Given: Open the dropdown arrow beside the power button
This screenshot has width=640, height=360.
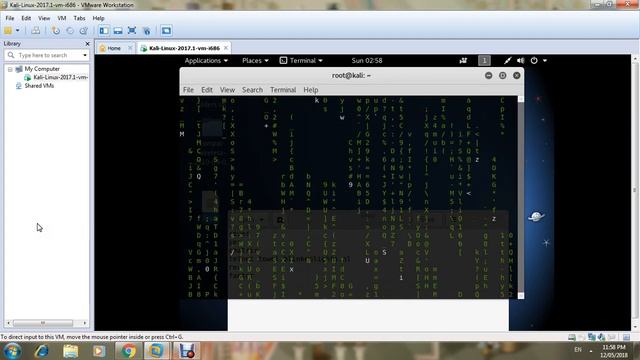Looking at the screenshot, I should 18,31.
